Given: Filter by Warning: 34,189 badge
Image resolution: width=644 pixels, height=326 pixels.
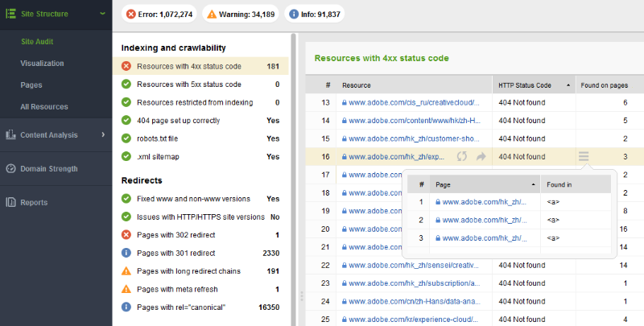Looking at the screenshot, I should [x=241, y=14].
